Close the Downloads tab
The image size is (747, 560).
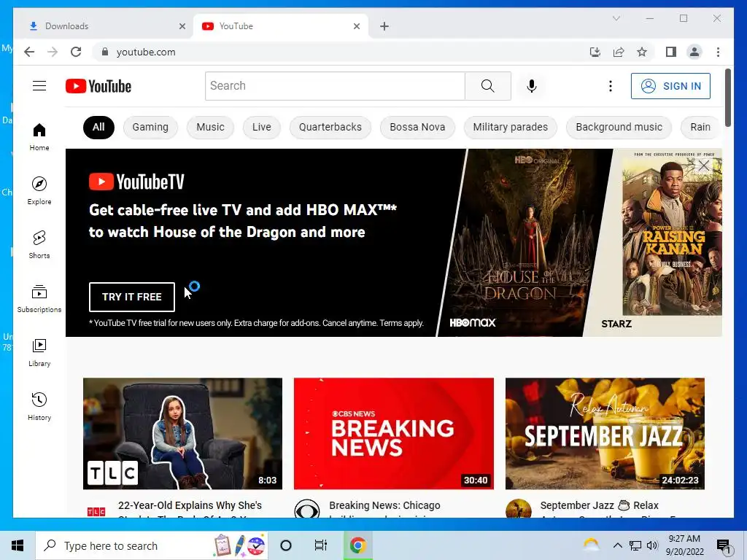click(x=182, y=26)
